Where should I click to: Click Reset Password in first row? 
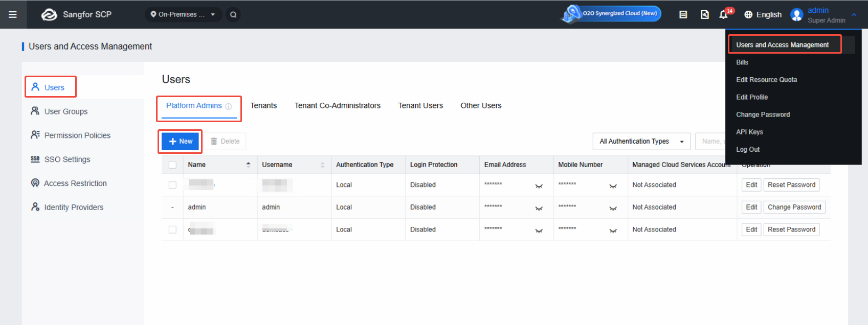click(791, 185)
